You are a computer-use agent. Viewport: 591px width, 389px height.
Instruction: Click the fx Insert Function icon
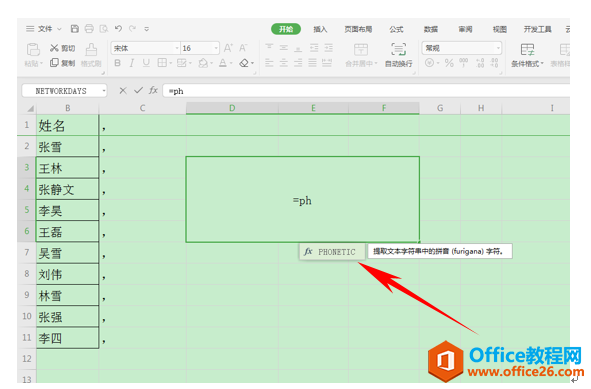pyautogui.click(x=153, y=90)
